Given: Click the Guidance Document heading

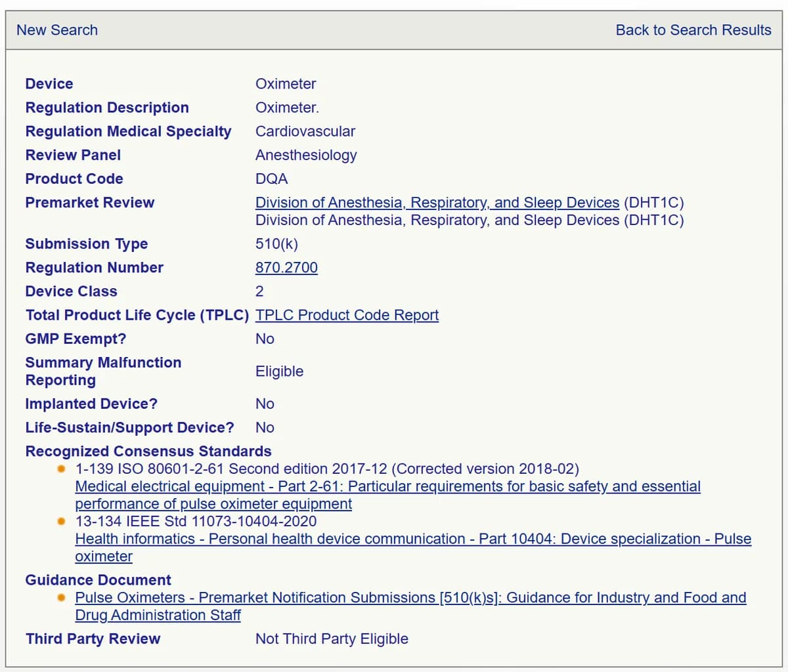Looking at the screenshot, I should coord(98,580).
